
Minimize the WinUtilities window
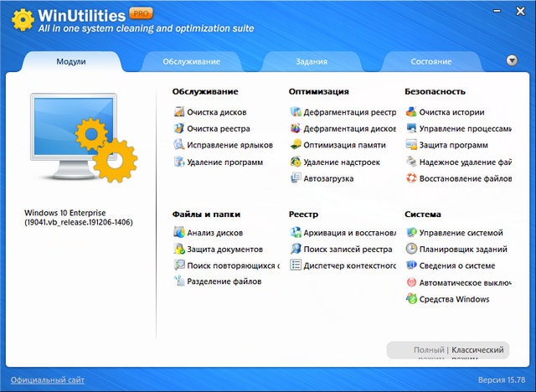(x=497, y=11)
